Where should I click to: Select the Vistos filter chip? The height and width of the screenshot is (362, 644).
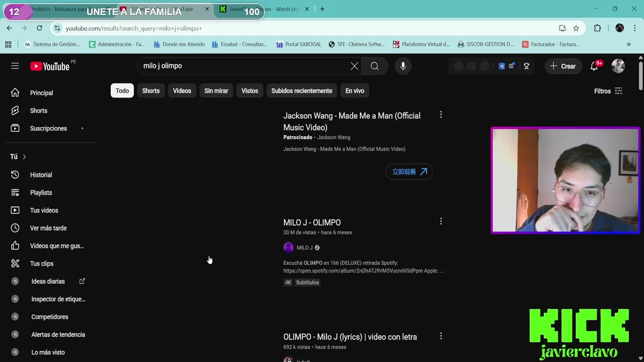(250, 91)
